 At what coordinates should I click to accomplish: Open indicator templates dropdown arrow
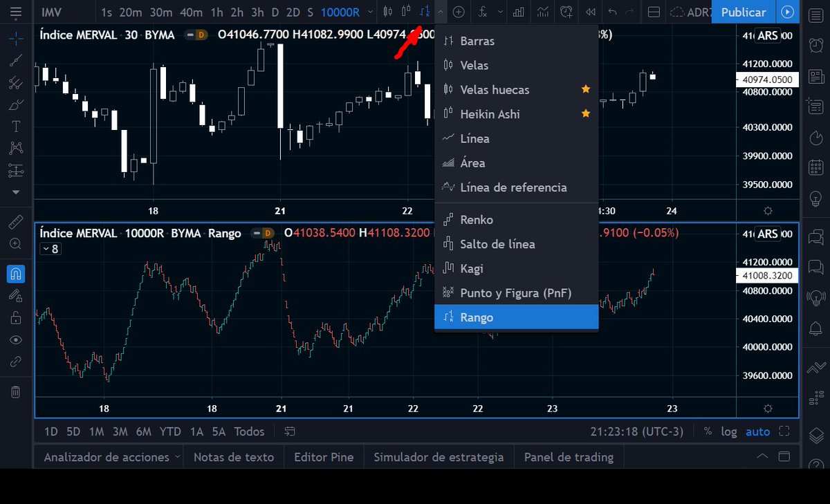pyautogui.click(x=500, y=12)
